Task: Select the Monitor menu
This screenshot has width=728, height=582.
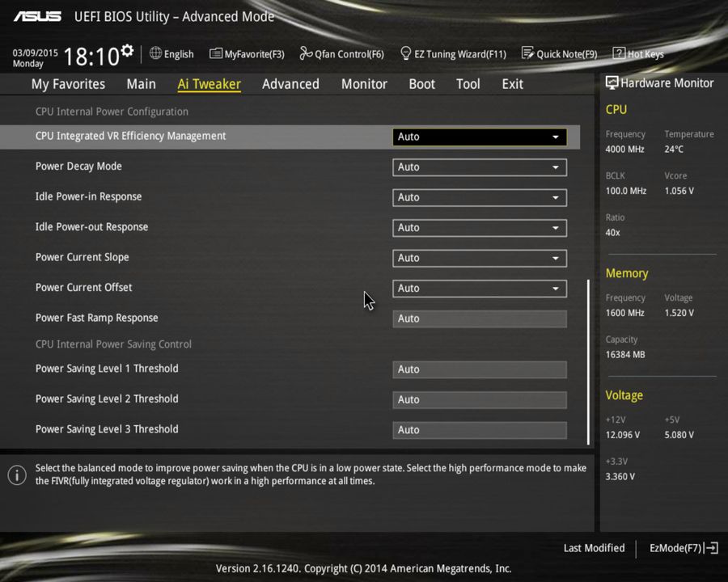Action: pyautogui.click(x=364, y=83)
